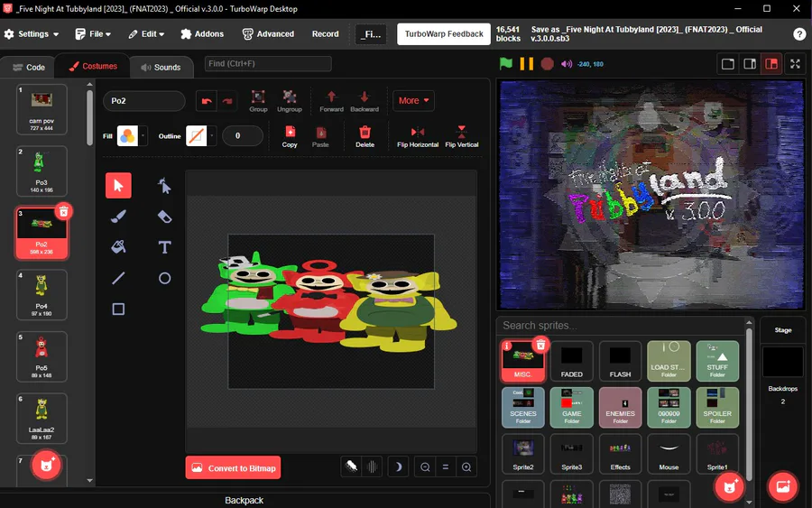Image resolution: width=812 pixels, height=508 pixels.
Task: Click the green flag to run
Action: tap(506, 64)
